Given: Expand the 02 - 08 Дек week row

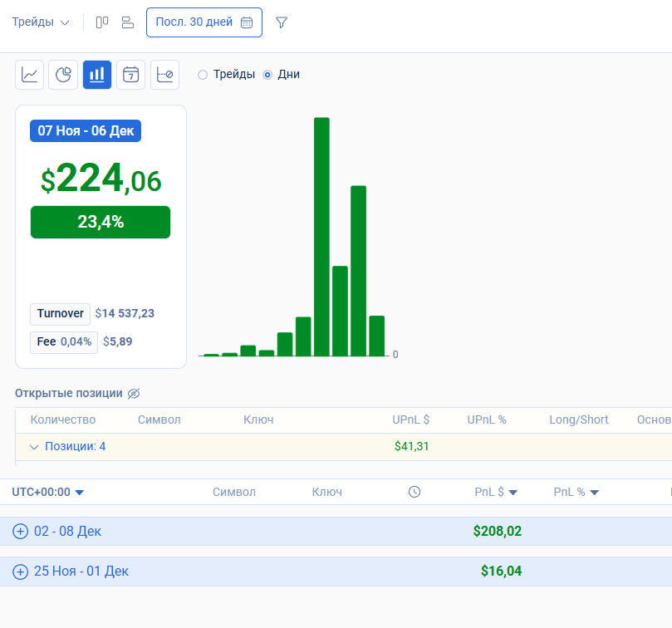Looking at the screenshot, I should point(20,531).
